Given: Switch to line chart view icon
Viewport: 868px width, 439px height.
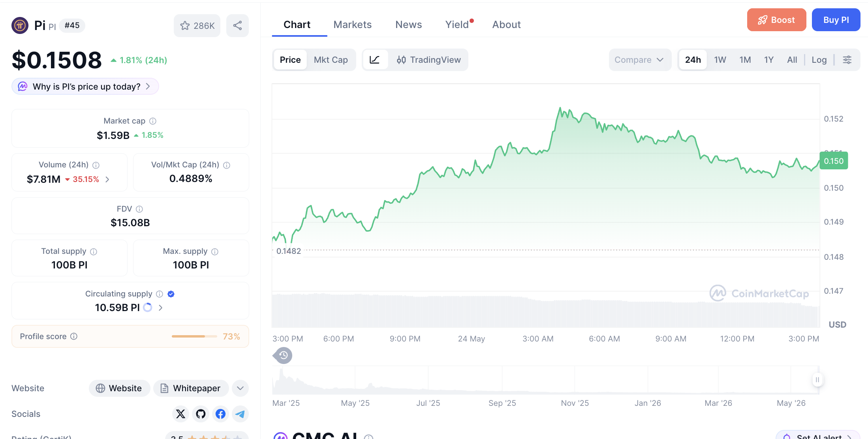Looking at the screenshot, I should point(375,60).
